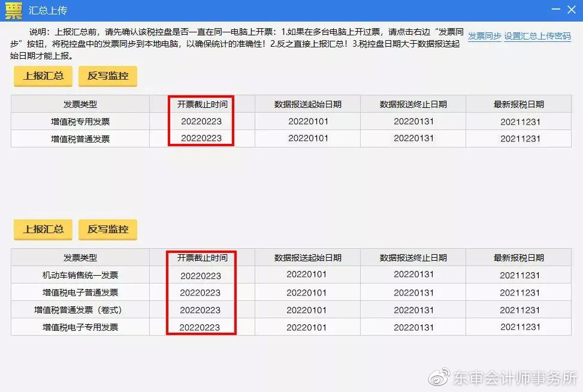Click 20220101 start date in 增值税电子专用发票 row

pyautogui.click(x=306, y=328)
